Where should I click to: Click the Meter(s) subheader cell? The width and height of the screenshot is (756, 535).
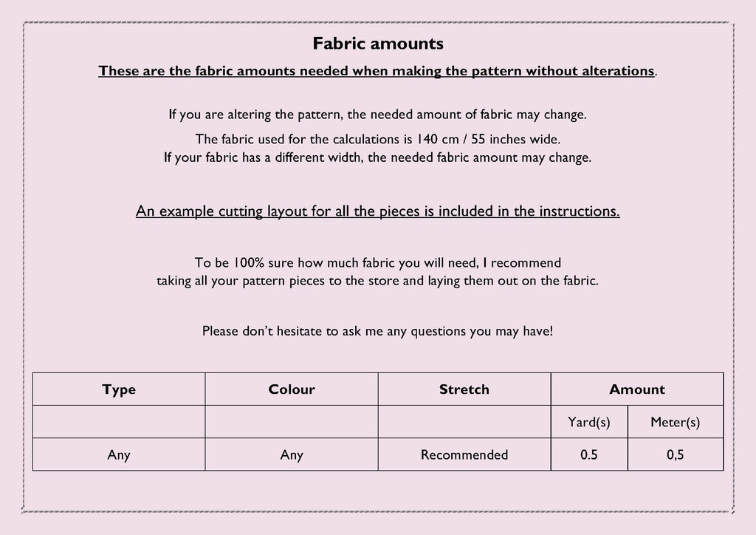click(676, 422)
